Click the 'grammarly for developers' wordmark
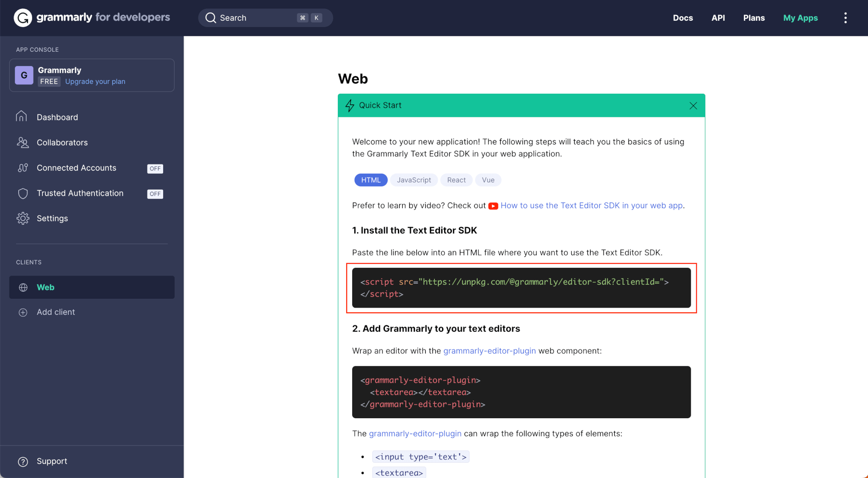 click(x=103, y=17)
